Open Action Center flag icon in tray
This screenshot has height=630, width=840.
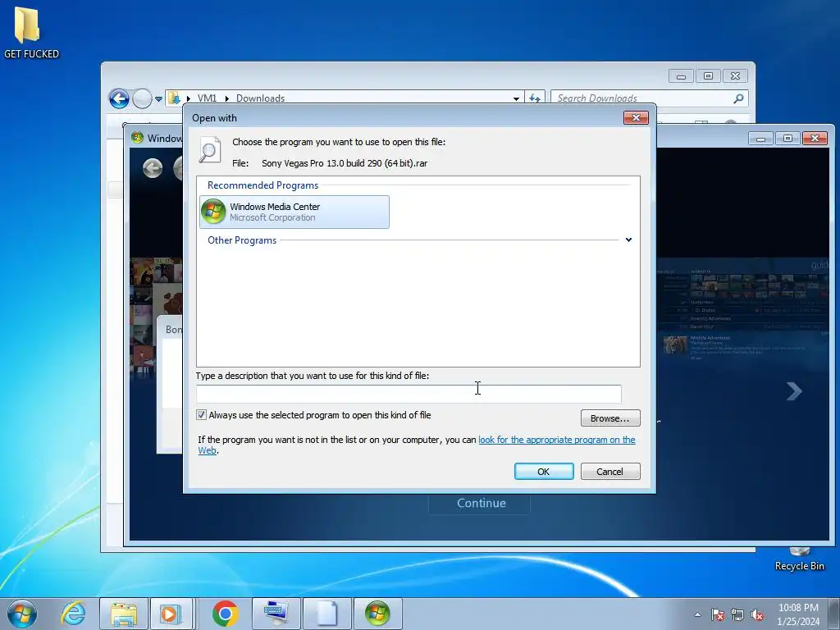(x=718, y=614)
